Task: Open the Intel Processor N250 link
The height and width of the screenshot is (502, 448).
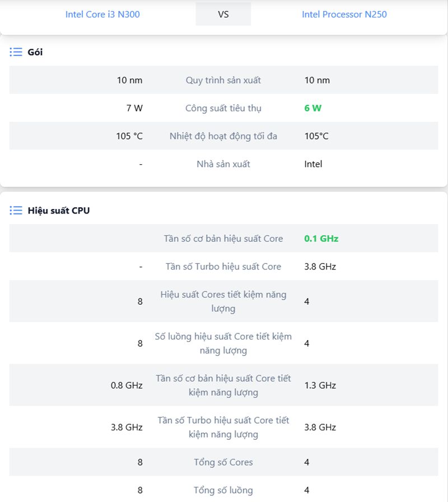Action: [344, 14]
